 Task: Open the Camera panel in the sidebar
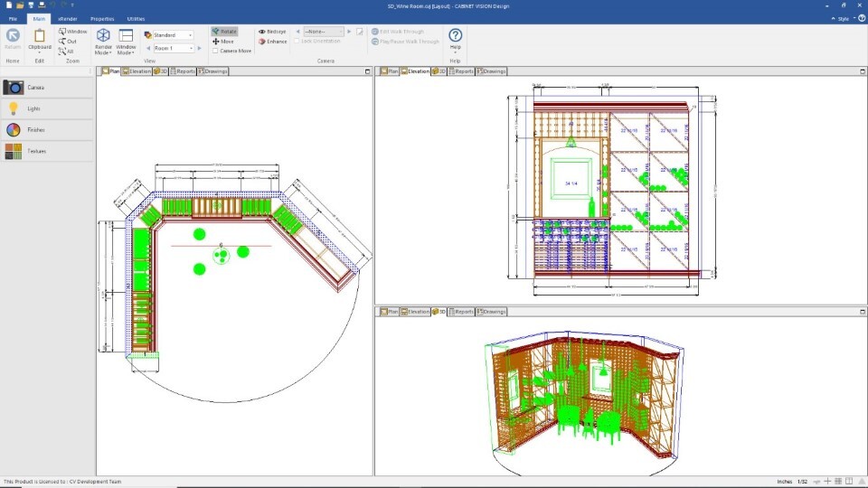(47, 88)
